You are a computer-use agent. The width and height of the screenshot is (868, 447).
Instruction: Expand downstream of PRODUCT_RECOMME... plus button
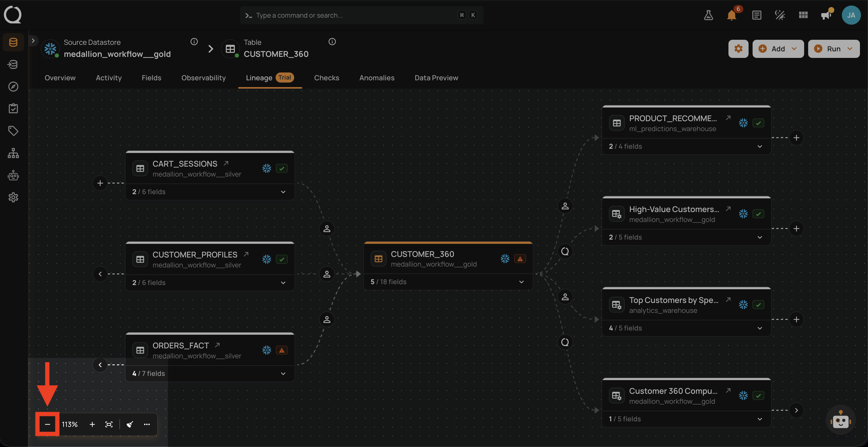[x=796, y=138]
